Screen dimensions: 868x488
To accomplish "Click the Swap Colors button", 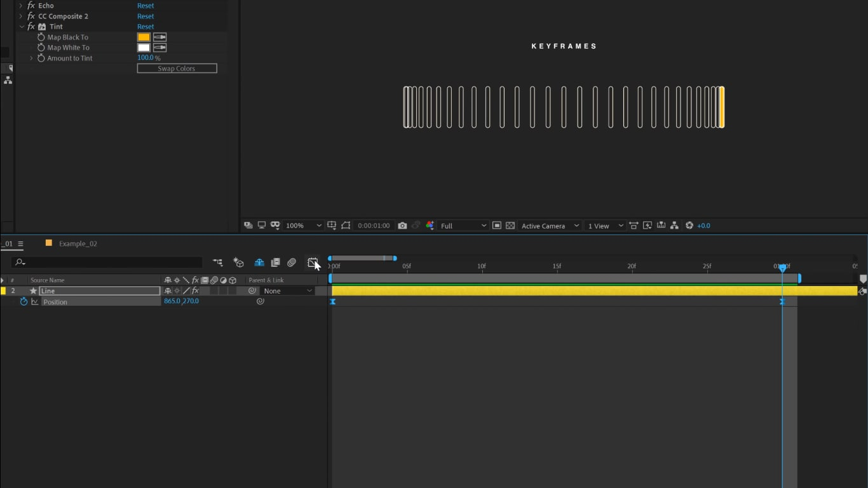I will click(177, 68).
